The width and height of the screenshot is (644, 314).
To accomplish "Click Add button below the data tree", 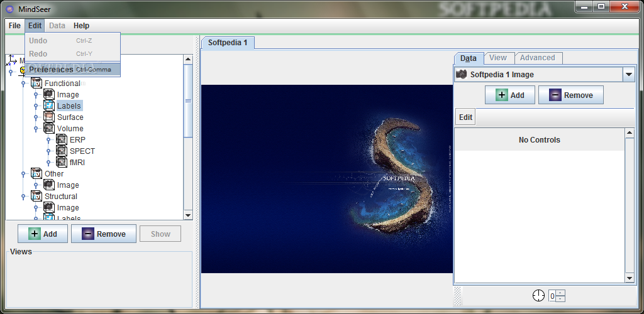I will pyautogui.click(x=43, y=234).
